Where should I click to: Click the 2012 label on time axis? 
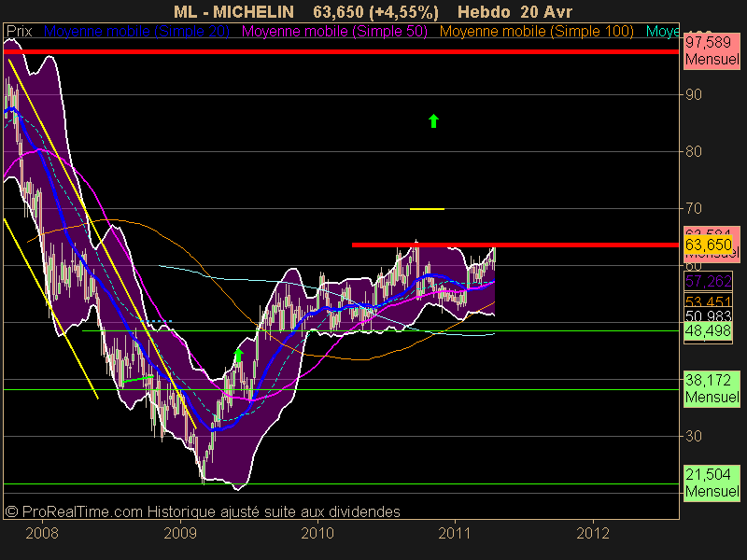click(x=593, y=533)
